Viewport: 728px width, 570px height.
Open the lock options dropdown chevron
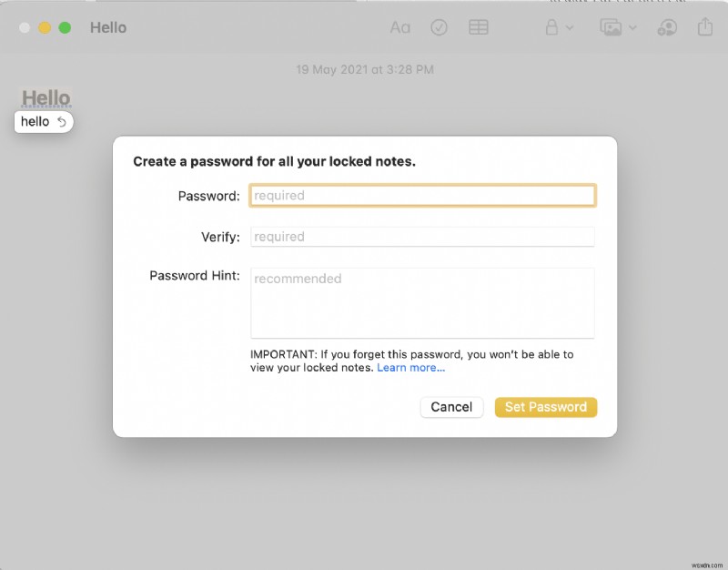569,27
